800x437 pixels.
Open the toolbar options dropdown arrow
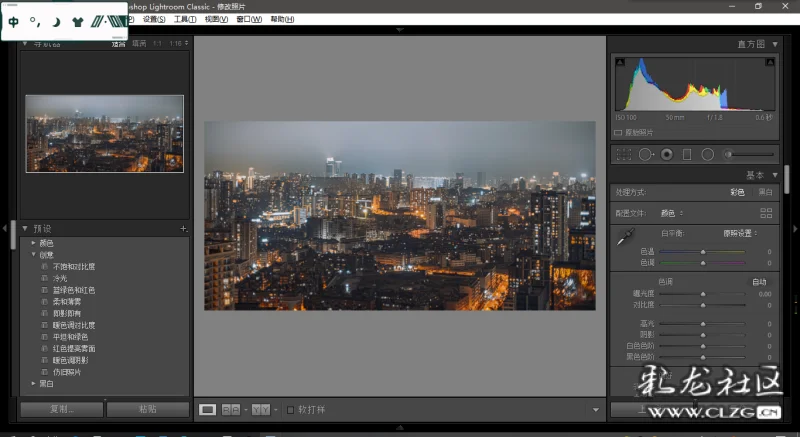tap(595, 409)
